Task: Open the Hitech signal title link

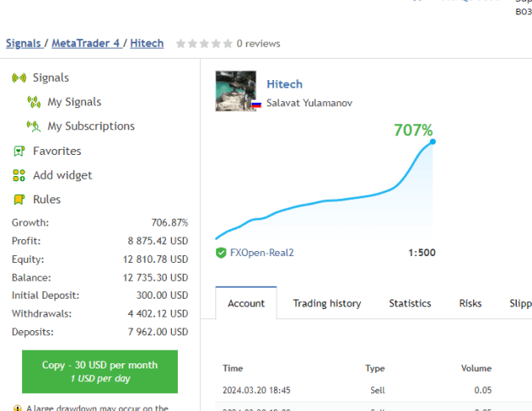Action: 284,84
